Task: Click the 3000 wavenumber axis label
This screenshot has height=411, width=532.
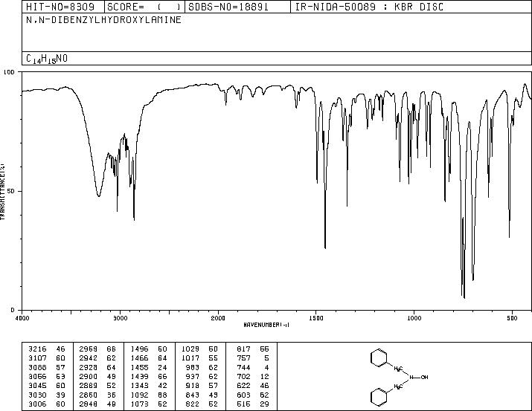Action: point(120,318)
